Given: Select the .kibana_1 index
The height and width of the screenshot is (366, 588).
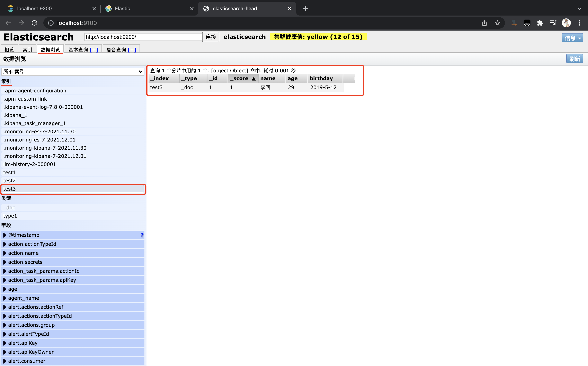Looking at the screenshot, I should coord(73,115).
